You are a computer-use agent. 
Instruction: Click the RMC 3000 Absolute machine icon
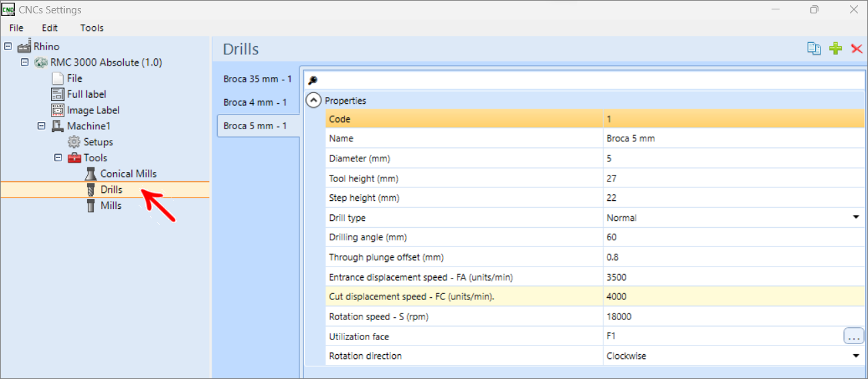click(x=41, y=62)
